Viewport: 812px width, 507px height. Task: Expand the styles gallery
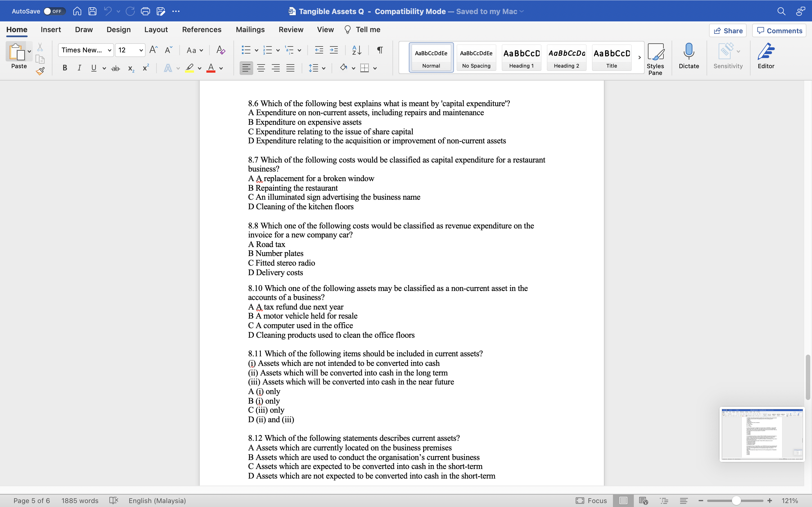click(x=639, y=57)
